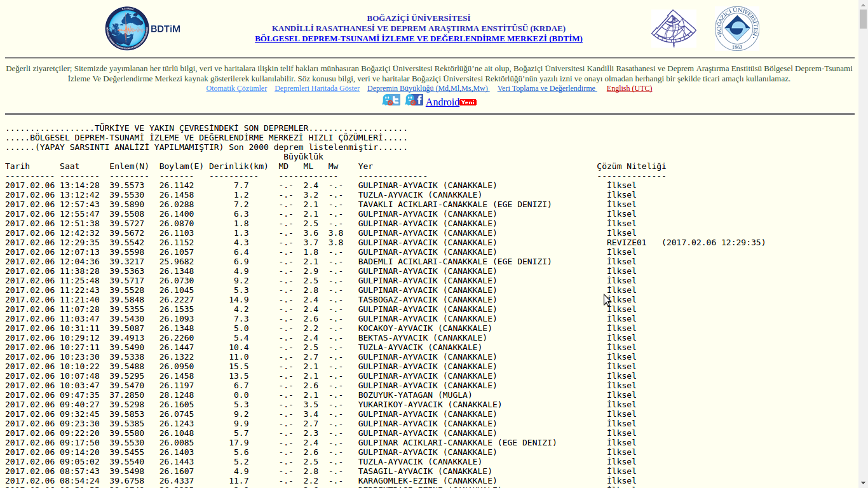Switch to English (UTC) version
Screen dimensions: 868x488
[x=629, y=88]
